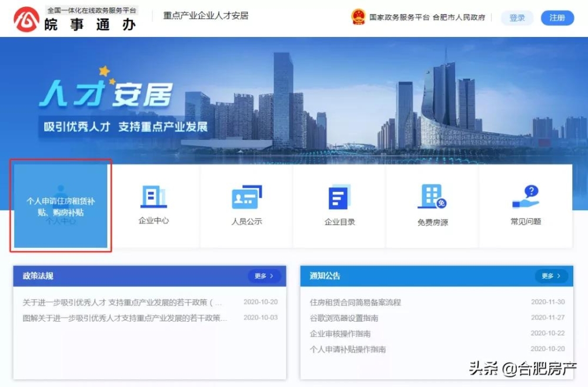Viewport: 588px width, 387px height.
Task: Click the 全国一体化在线政务服务平台 caption
Action: point(92,10)
